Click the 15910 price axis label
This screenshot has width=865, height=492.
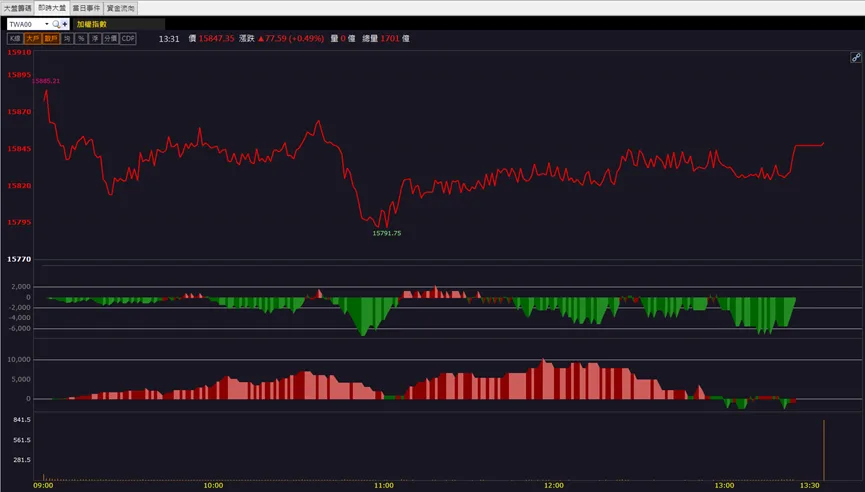point(19,52)
